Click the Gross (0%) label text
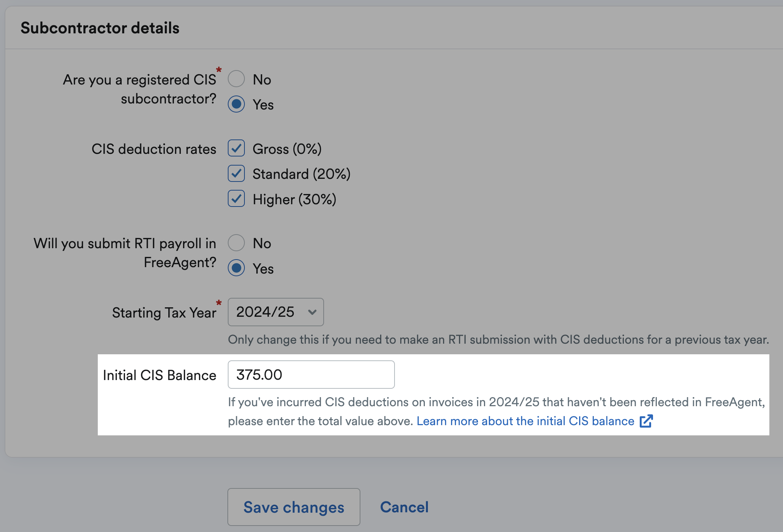 [x=287, y=149]
